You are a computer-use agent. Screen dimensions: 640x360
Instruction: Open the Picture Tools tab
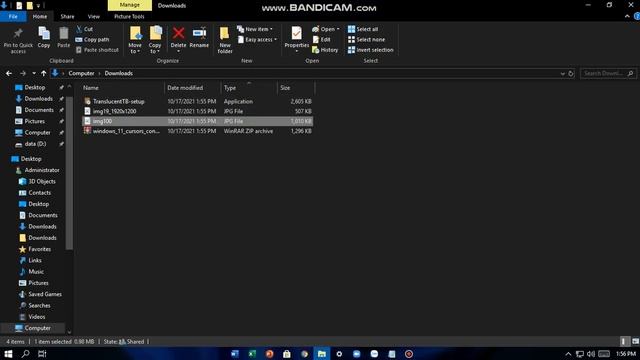(129, 16)
